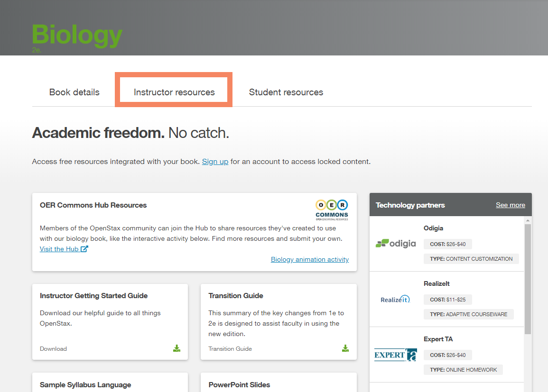Switch to the Book details tab
The image size is (548, 392).
click(74, 92)
